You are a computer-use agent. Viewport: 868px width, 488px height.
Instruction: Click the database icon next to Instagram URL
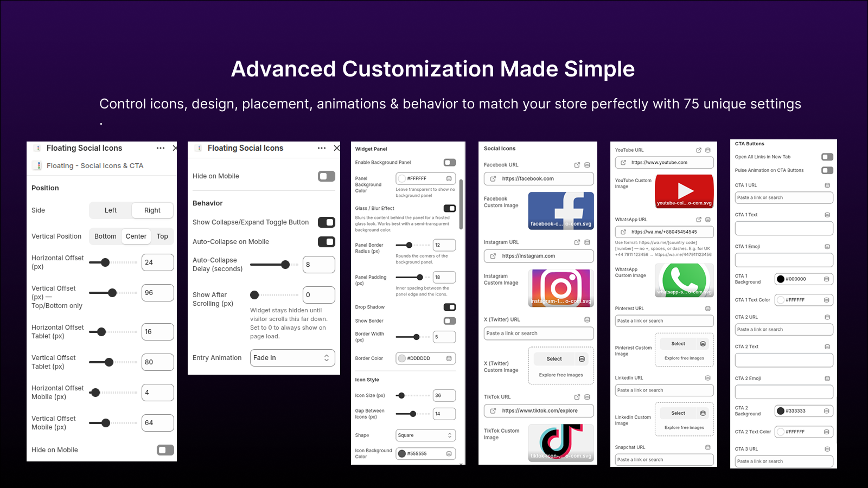pos(587,242)
